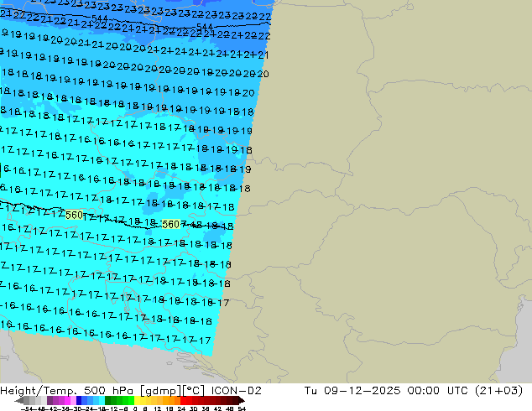Screen dimensions: 532x411
Task: Click the legend value 24
Action: pos(181,409)
